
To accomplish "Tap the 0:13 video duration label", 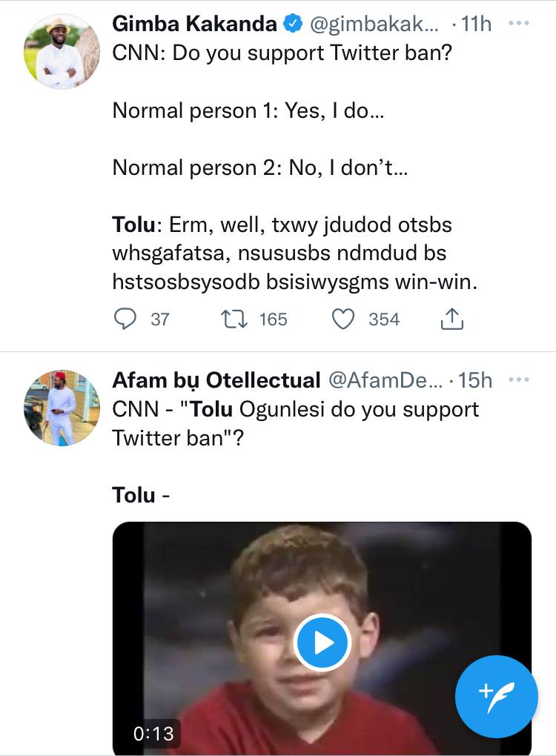I will 153,734.
